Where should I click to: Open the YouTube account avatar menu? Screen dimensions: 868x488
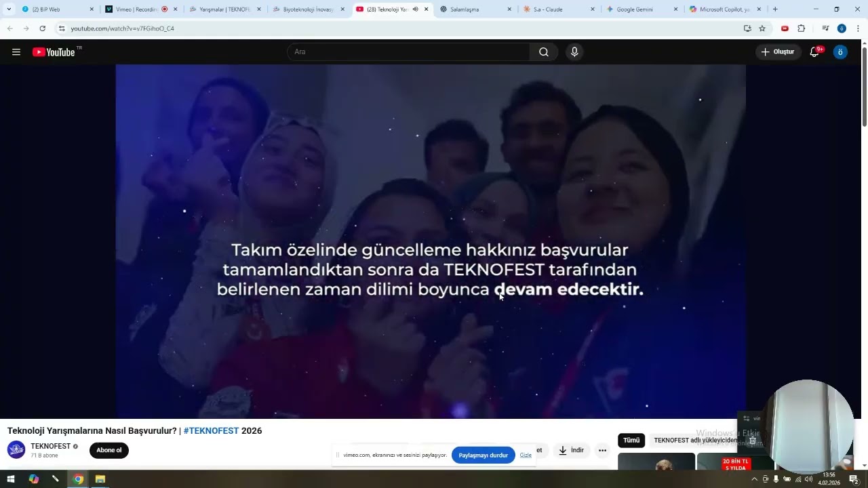click(840, 52)
